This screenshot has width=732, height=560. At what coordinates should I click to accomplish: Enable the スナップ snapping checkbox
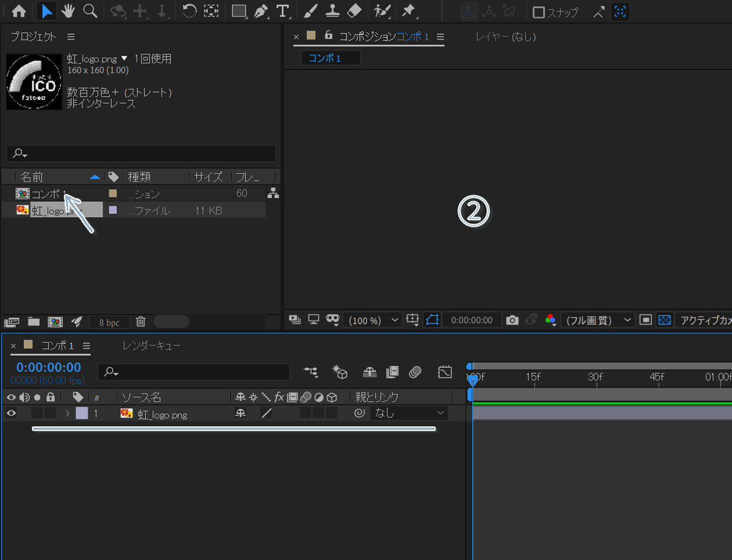pos(539,12)
